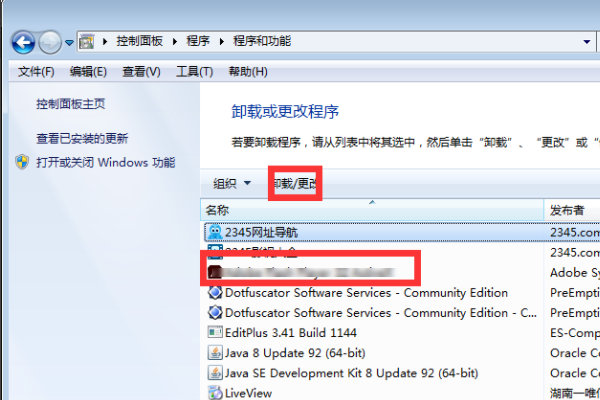Click the Control Panel icon in address bar

pos(86,42)
